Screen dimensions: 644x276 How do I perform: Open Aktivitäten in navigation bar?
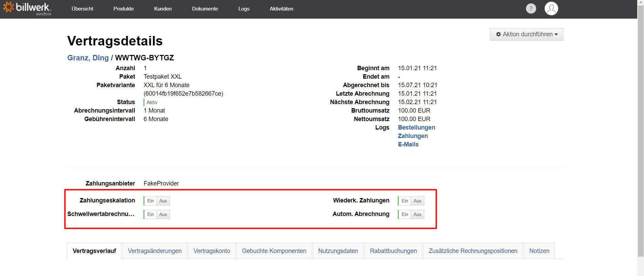click(281, 9)
